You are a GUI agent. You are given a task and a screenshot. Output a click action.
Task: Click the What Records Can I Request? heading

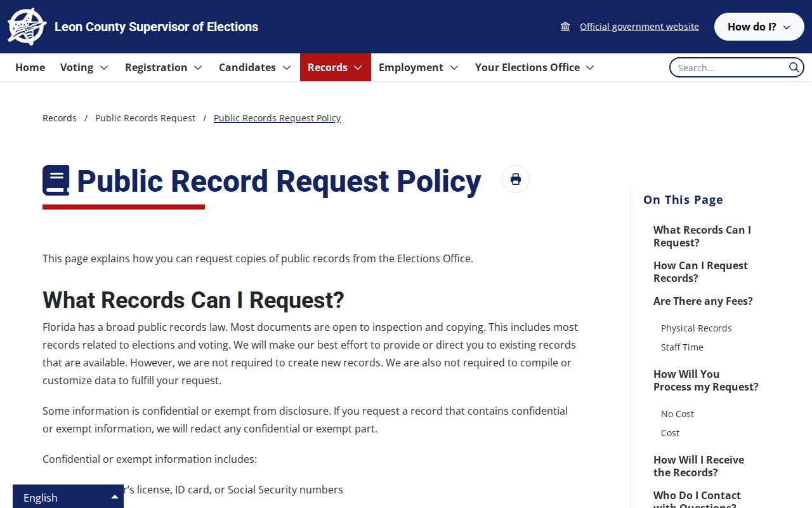193,300
